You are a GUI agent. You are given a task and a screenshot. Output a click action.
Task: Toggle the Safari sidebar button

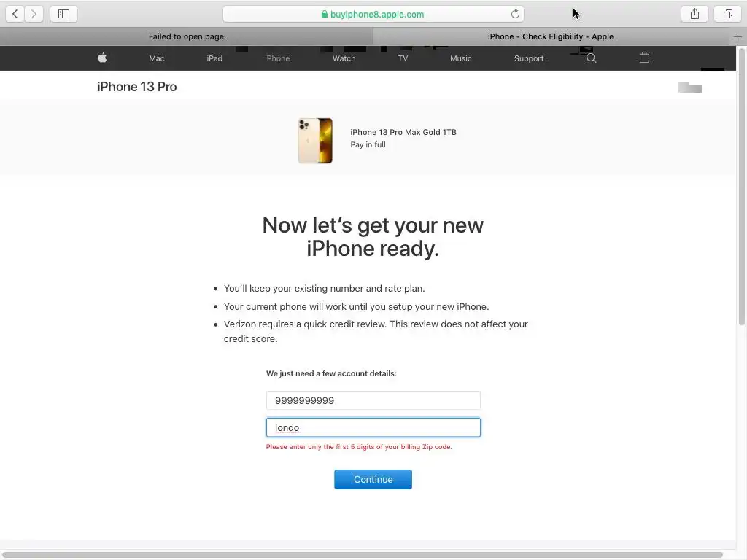(64, 14)
